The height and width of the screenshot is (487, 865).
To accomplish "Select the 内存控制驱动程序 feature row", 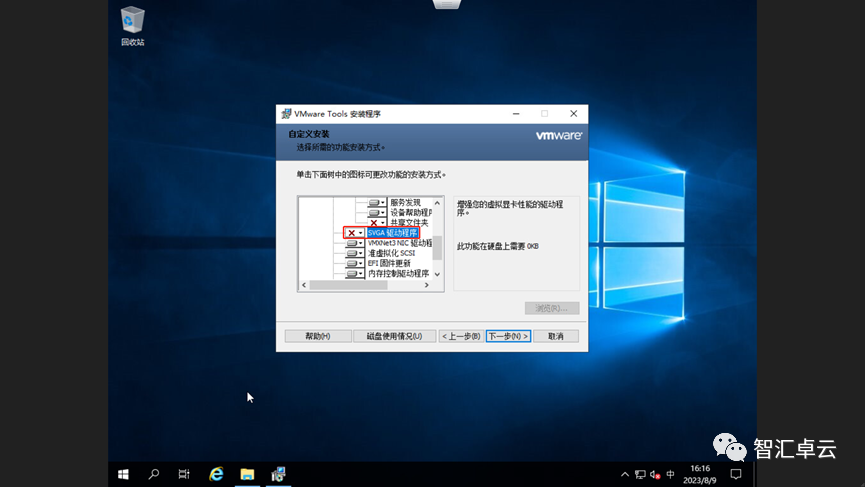I will (x=398, y=273).
